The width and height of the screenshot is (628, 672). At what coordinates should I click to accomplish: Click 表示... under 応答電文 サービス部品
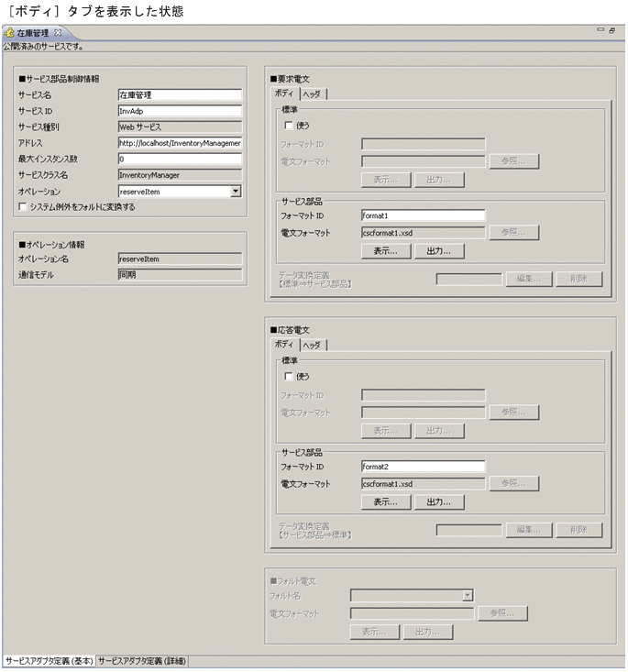pos(386,501)
